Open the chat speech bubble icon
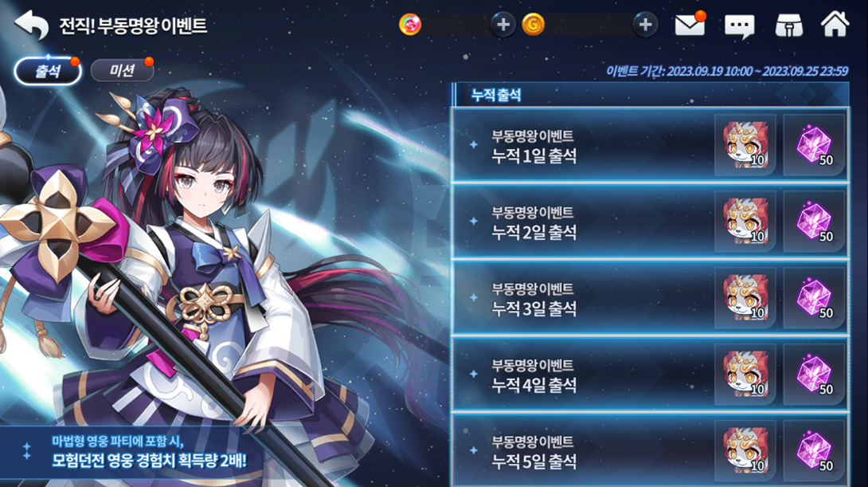The image size is (868, 487). click(739, 26)
